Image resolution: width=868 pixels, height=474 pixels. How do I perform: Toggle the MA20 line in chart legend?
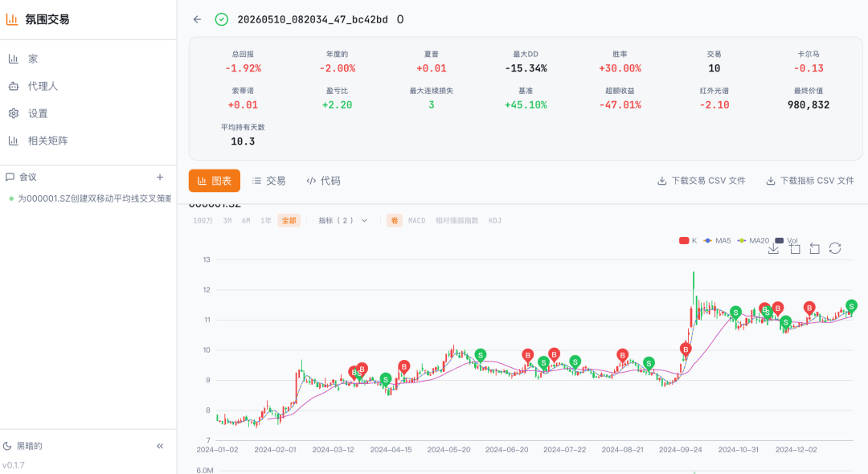tap(753, 240)
